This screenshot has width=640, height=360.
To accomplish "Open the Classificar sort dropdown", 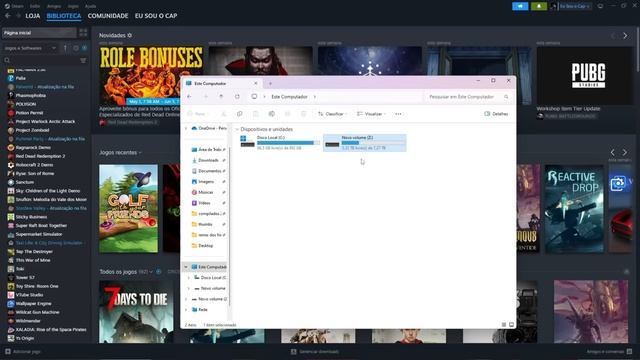I will 332,114.
